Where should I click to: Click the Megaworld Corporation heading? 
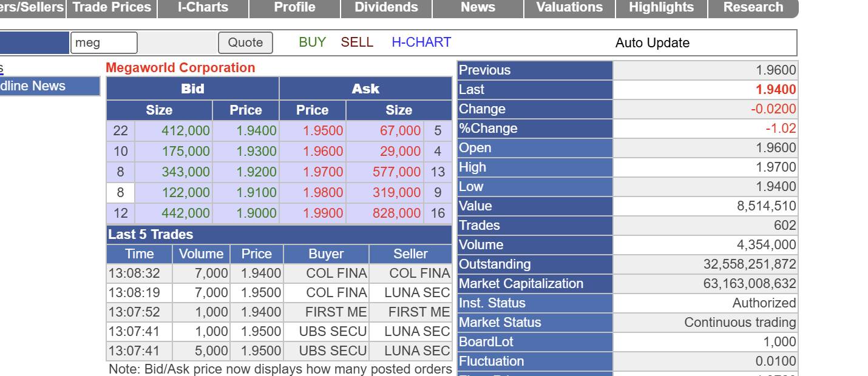(180, 68)
